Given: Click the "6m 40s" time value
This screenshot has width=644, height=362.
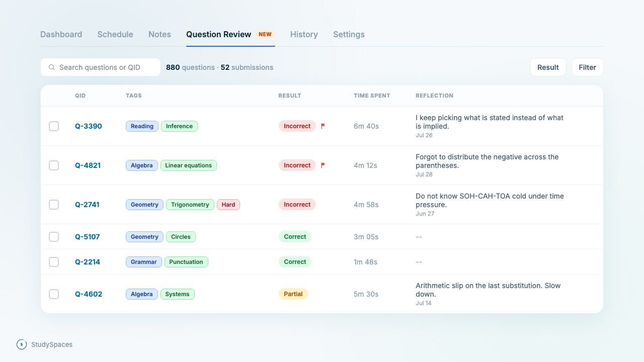Looking at the screenshot, I should click(x=366, y=126).
